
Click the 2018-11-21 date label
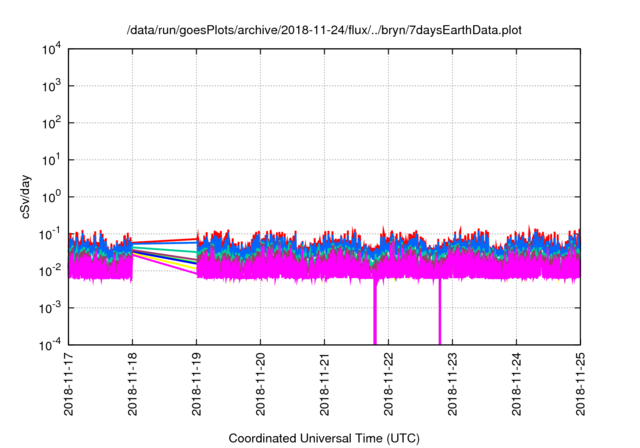pyautogui.click(x=324, y=384)
